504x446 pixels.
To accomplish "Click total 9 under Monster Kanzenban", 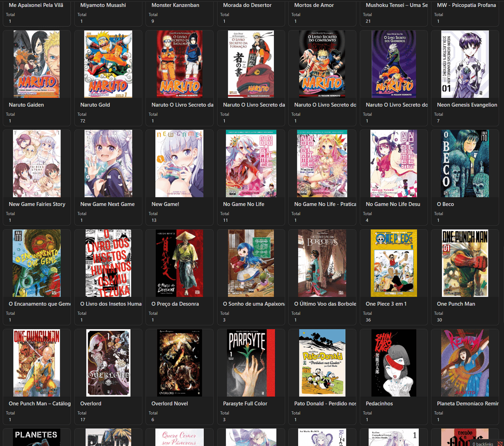I will [x=153, y=21].
